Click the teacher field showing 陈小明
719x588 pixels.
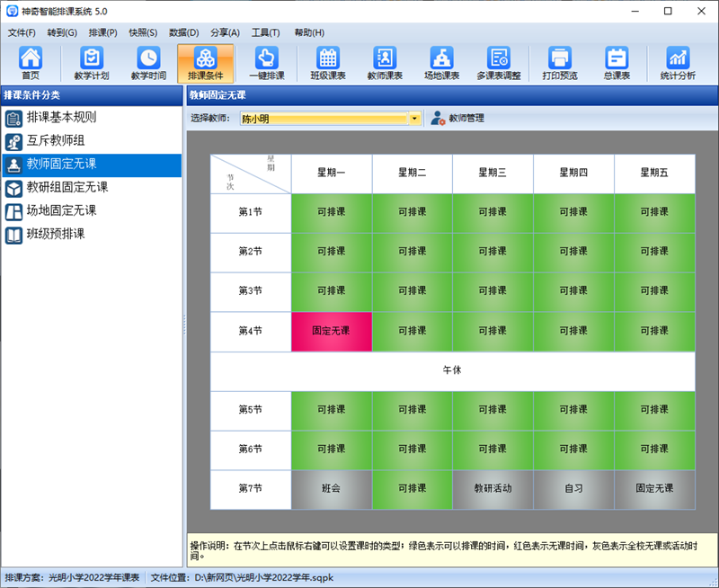coord(324,119)
